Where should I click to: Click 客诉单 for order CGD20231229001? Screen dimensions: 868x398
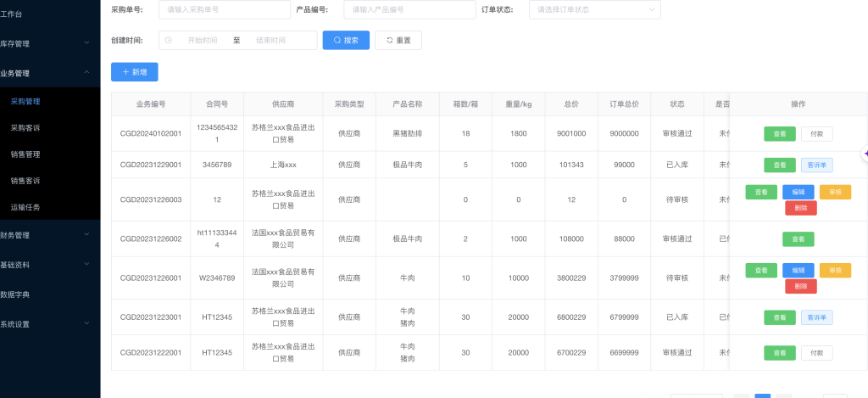816,165
